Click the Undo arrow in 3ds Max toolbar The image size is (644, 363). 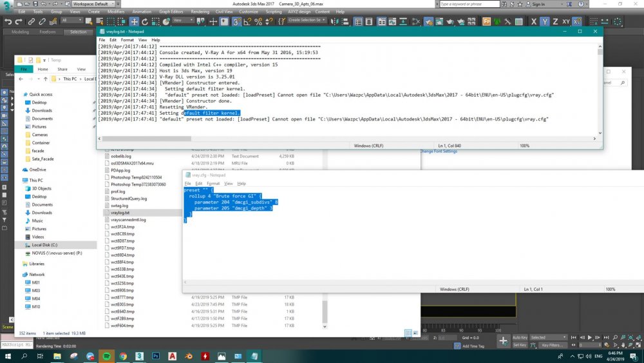[8, 21]
